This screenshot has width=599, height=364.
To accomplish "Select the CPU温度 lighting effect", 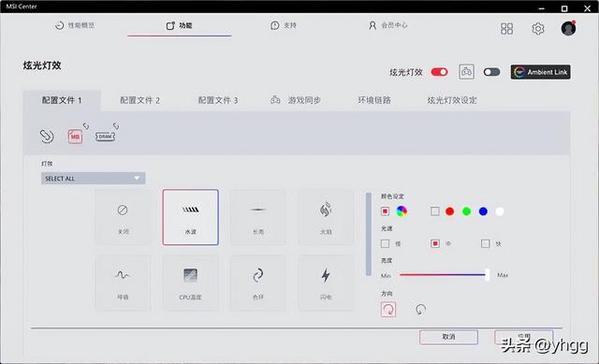I will click(x=190, y=283).
